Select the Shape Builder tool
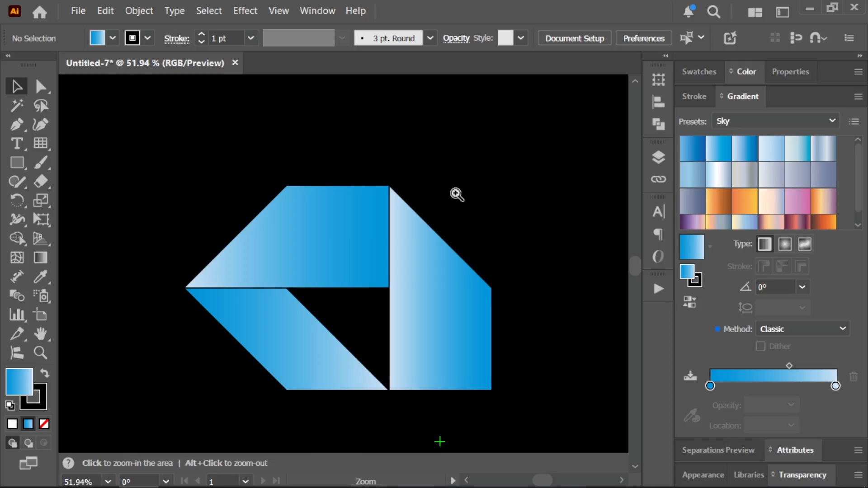The image size is (868, 488). (17, 239)
